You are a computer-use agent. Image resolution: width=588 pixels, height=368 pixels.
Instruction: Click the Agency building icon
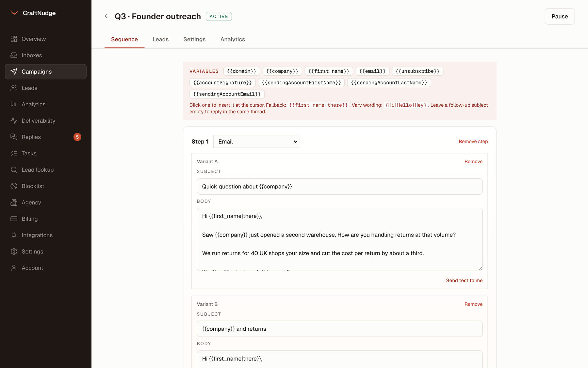[14, 202]
